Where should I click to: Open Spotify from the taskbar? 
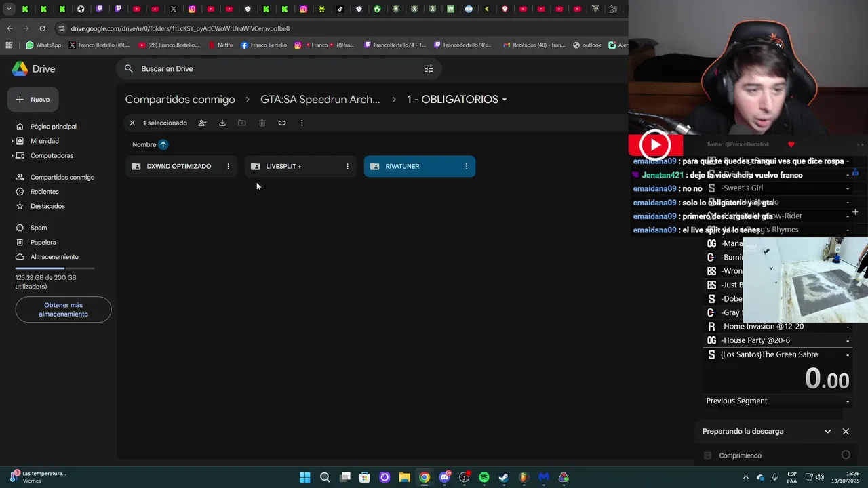click(x=484, y=477)
